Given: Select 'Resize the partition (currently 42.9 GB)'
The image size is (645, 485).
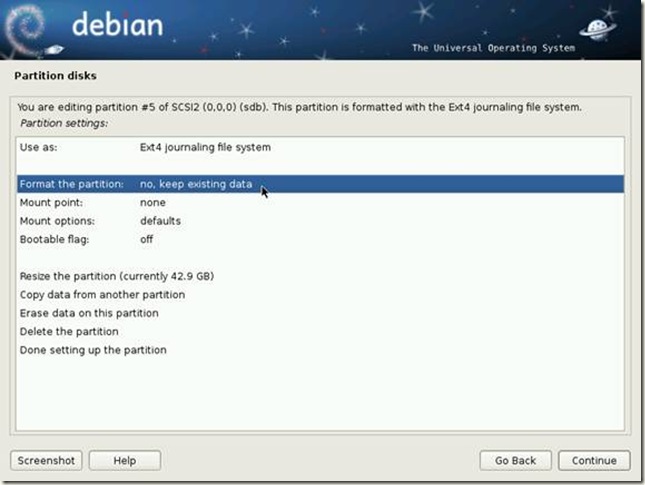Looking at the screenshot, I should tap(320, 276).
